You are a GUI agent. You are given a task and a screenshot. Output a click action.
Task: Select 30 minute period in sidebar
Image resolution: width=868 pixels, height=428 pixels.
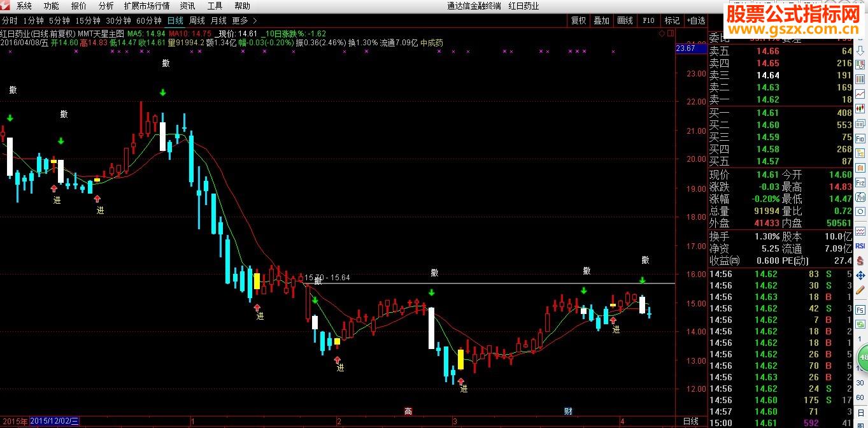pos(860,383)
